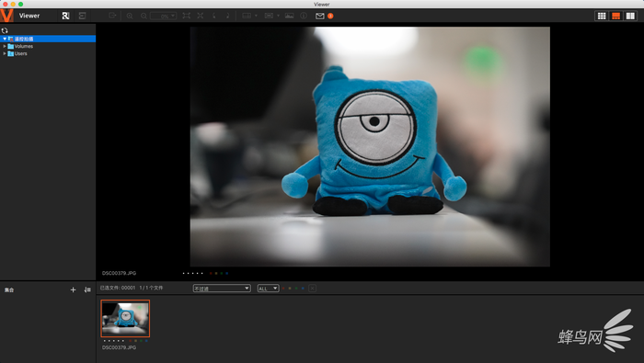Expand the Users folder in tree
This screenshot has height=363, width=644.
5,53
